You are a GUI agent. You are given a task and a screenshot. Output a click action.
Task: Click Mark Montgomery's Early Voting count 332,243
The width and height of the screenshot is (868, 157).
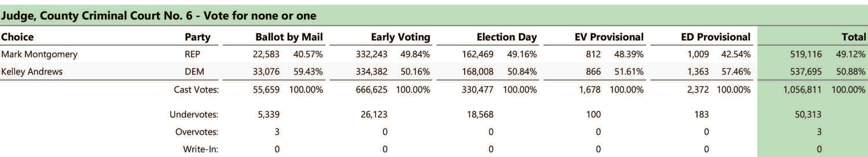(x=371, y=54)
